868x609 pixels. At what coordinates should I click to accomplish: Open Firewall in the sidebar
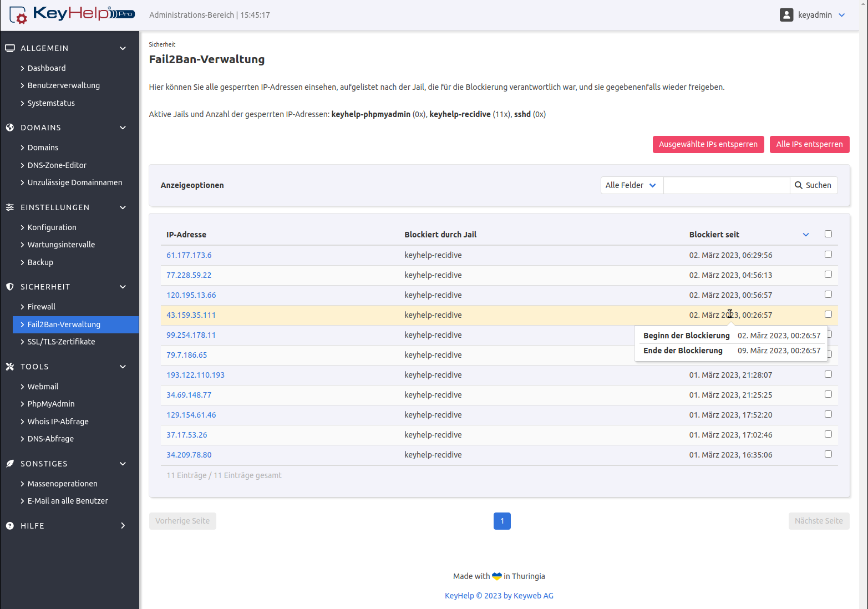42,307
